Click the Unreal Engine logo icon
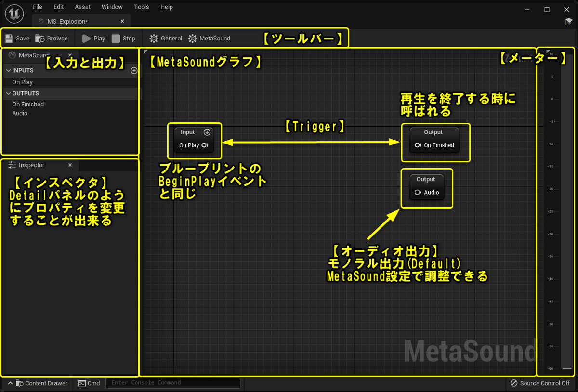 15,13
